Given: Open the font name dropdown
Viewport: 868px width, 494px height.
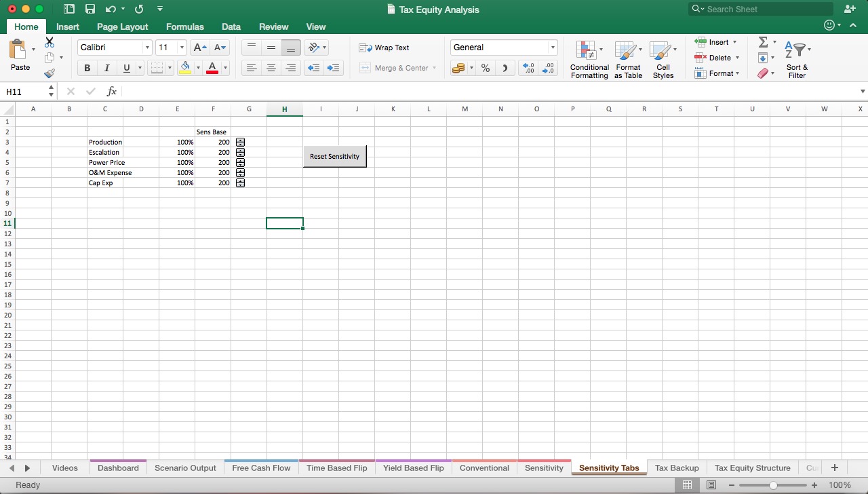Looking at the screenshot, I should tap(148, 47).
